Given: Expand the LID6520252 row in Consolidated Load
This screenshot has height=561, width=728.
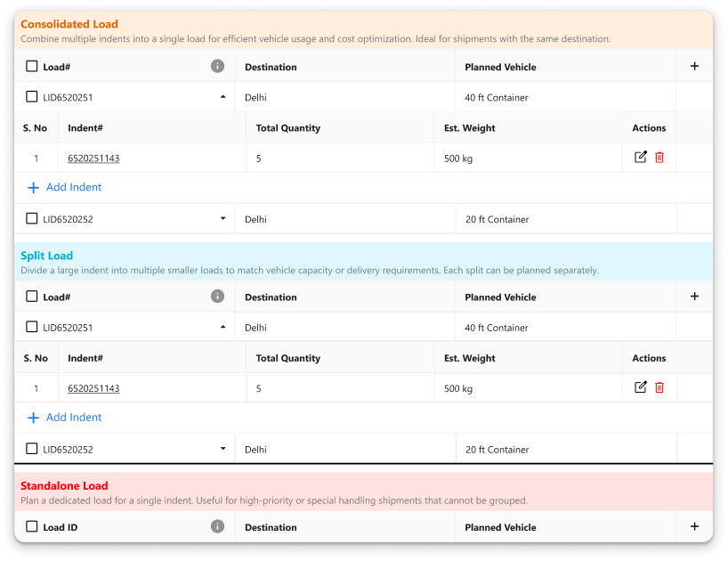Looking at the screenshot, I should [222, 218].
